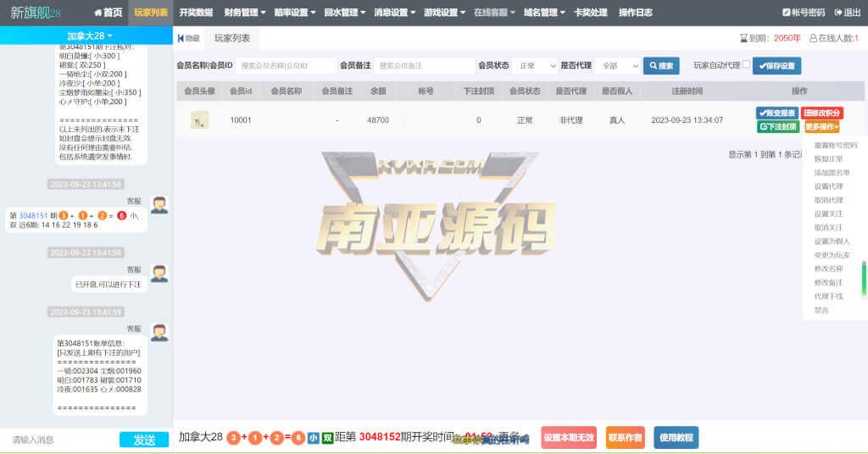
Task: Click the 隐藏 collapse sidebar icon
Action: pos(181,38)
